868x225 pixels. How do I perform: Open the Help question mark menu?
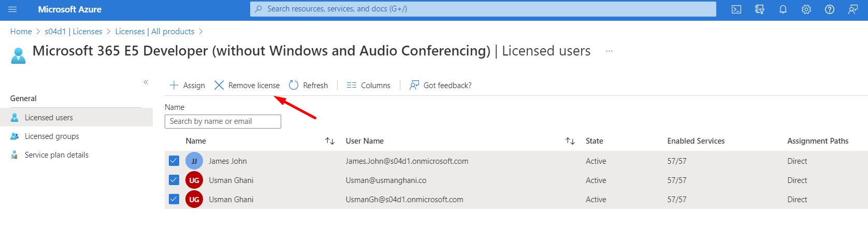pyautogui.click(x=830, y=9)
